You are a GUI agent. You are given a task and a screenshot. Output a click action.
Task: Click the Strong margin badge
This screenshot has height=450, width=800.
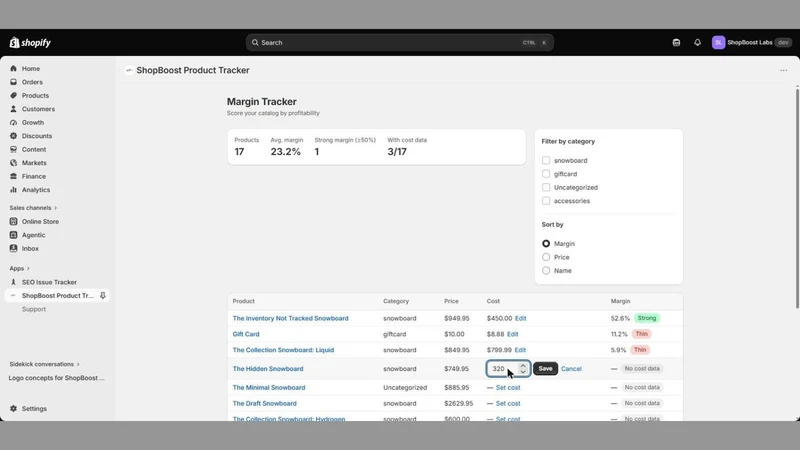tap(647, 318)
